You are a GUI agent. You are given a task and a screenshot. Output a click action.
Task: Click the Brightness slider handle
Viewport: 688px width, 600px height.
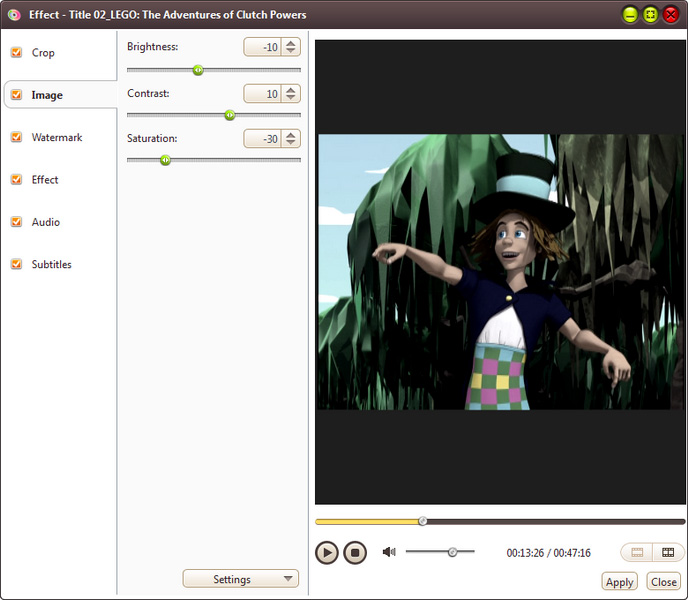click(x=197, y=70)
